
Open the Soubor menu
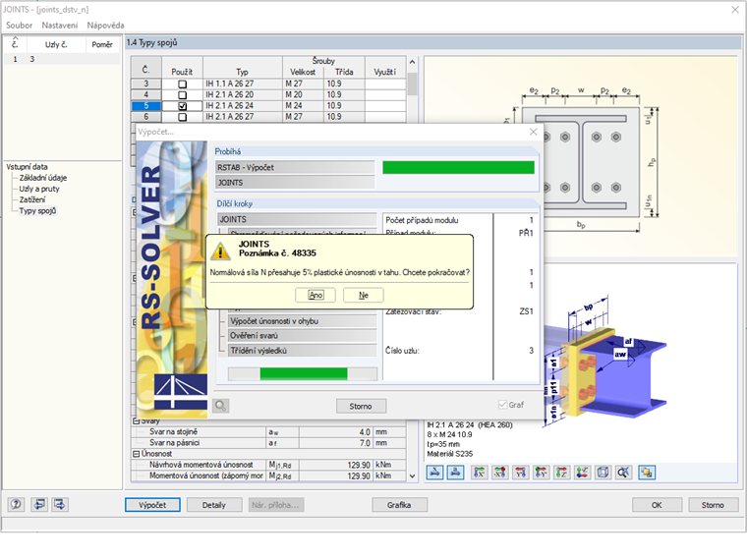pos(19,26)
